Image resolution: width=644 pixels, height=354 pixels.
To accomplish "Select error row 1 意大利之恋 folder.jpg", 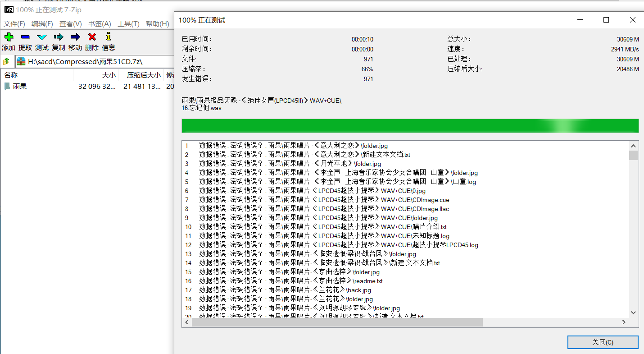I will (x=405, y=146).
